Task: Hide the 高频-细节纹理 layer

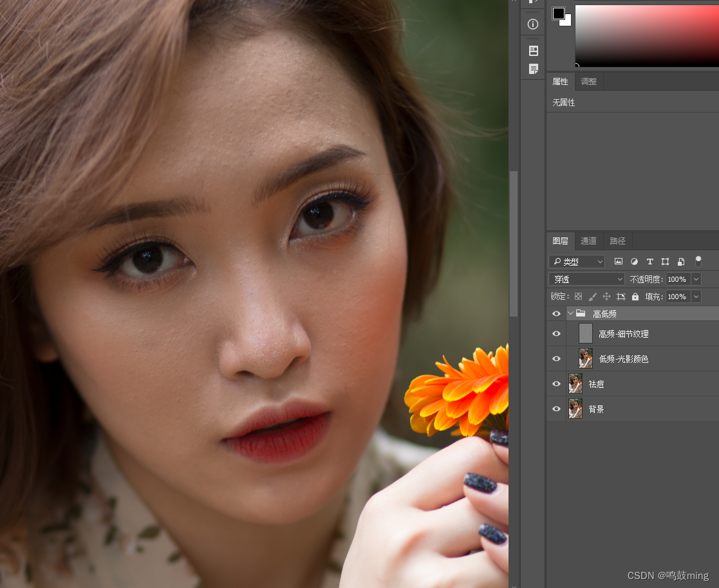Action: coord(556,333)
